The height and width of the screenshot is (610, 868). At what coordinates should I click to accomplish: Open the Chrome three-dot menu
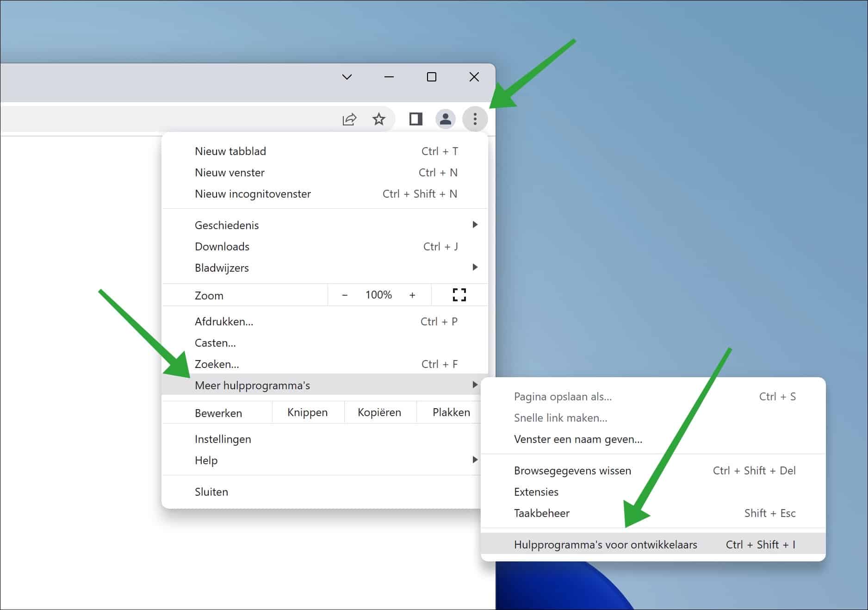(475, 119)
